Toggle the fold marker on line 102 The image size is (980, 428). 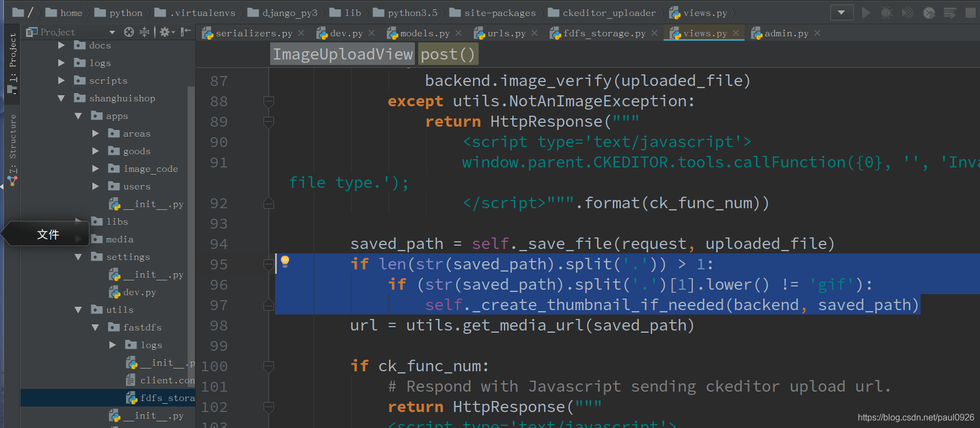(x=269, y=407)
